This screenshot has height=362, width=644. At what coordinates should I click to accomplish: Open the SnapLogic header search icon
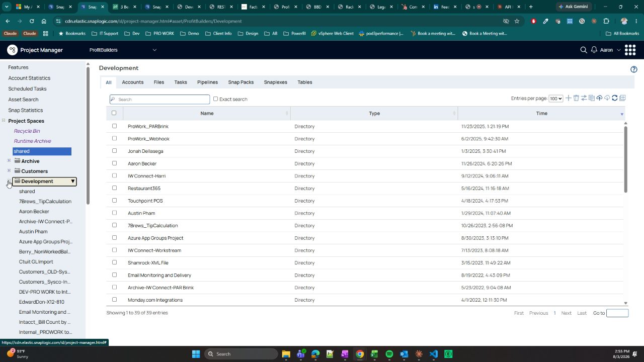click(x=584, y=50)
